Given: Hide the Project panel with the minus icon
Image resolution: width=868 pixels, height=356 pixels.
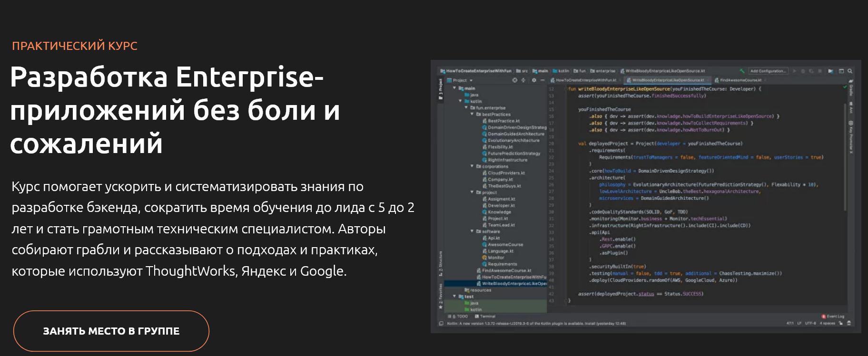Looking at the screenshot, I should 542,80.
